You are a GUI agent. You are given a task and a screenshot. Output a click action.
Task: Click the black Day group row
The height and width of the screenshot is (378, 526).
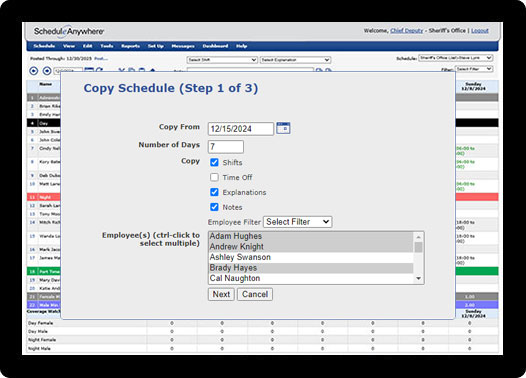click(x=44, y=123)
